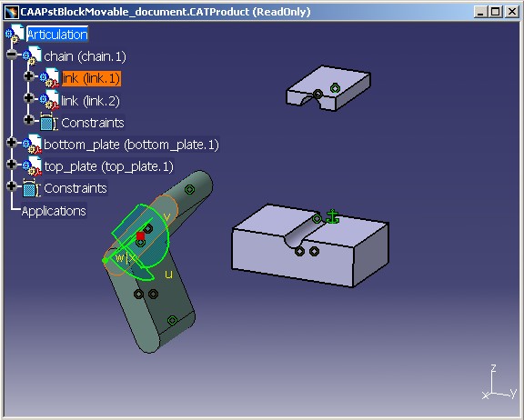This screenshot has width=524, height=420.
Task: Select the green anchor fix constraint symbol
Action: [x=332, y=216]
